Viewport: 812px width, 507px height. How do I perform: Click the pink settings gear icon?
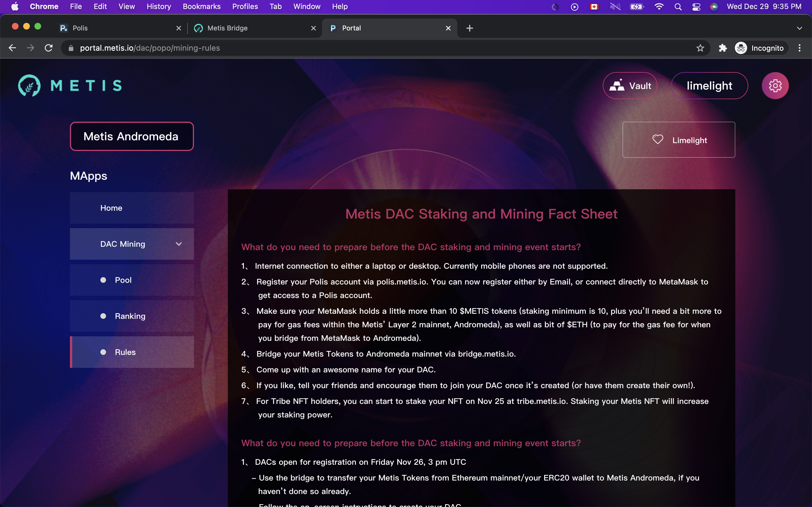(x=775, y=86)
